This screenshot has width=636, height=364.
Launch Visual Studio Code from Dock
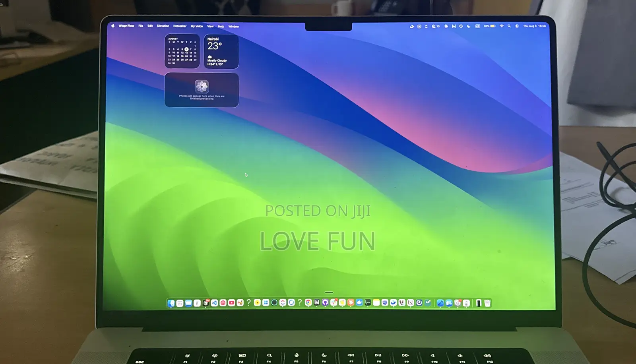pos(214,303)
